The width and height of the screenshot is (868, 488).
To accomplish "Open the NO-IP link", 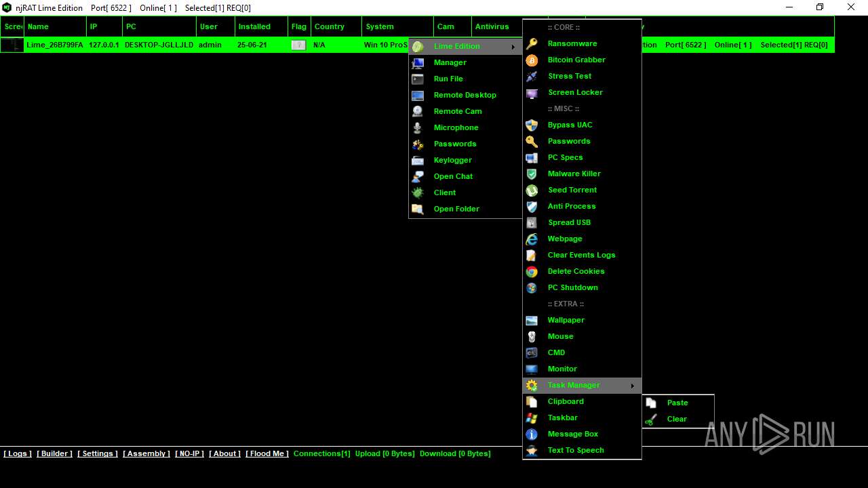I will pos(189,453).
